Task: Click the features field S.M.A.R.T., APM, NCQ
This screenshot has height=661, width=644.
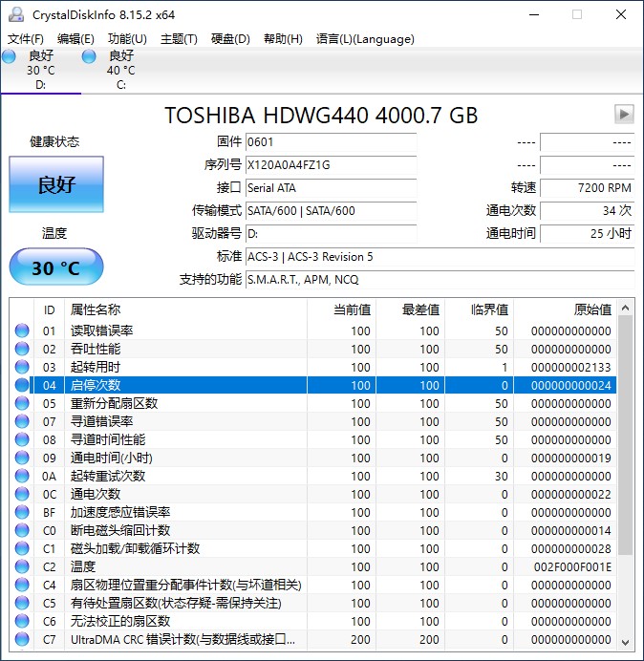Action: click(440, 279)
